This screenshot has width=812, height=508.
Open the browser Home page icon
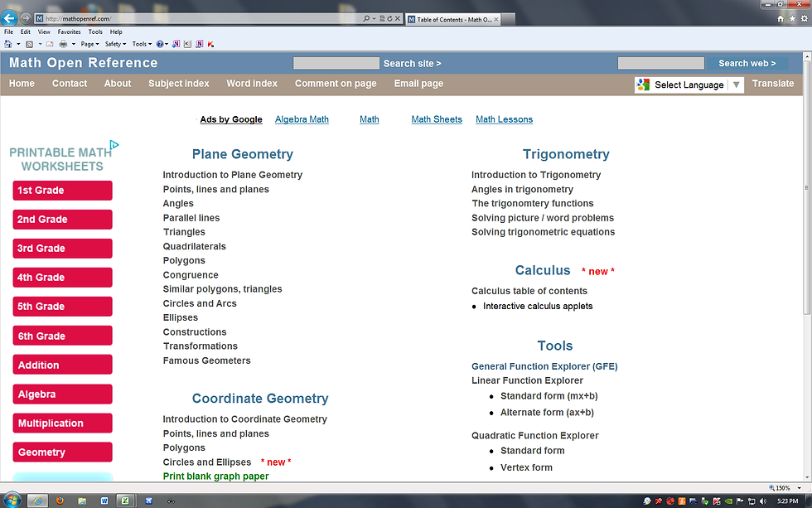(779, 17)
